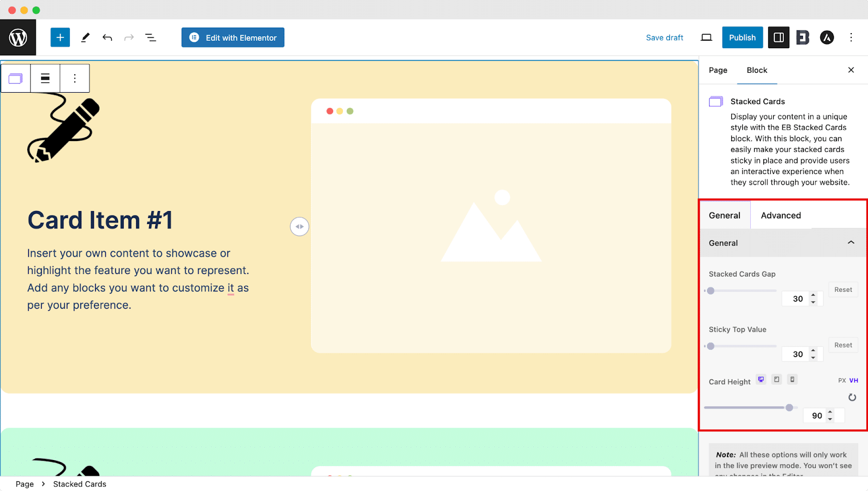This screenshot has width=868, height=491.
Task: Open the preview device icon
Action: point(706,37)
